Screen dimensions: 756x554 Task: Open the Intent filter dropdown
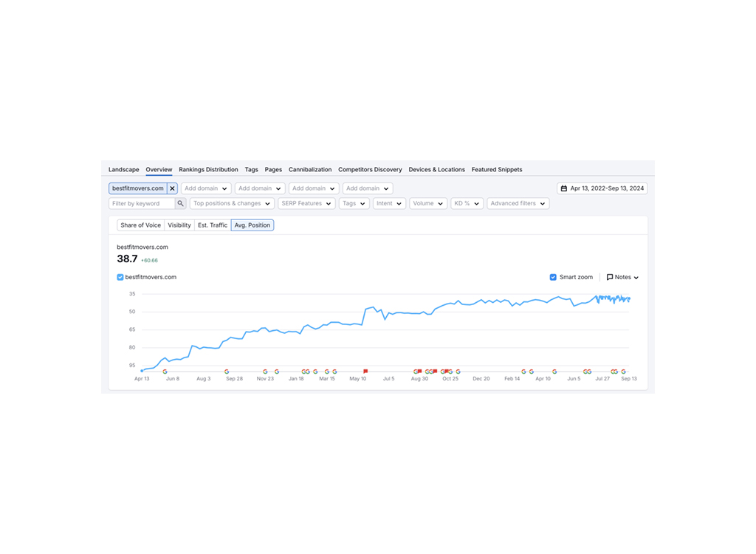[x=389, y=203]
